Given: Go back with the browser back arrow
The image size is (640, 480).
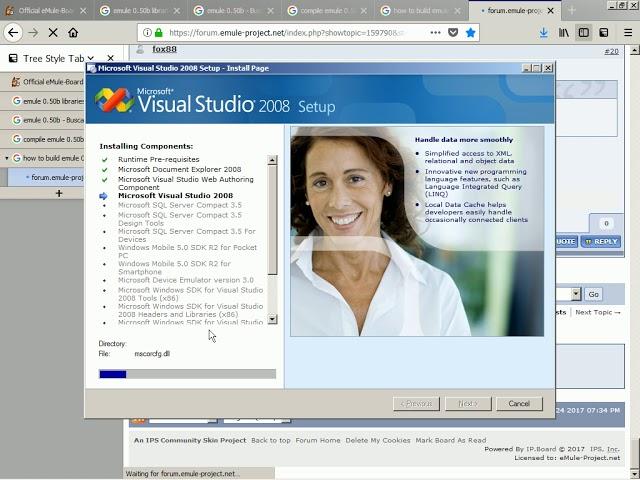Looking at the screenshot, I should [x=13, y=33].
